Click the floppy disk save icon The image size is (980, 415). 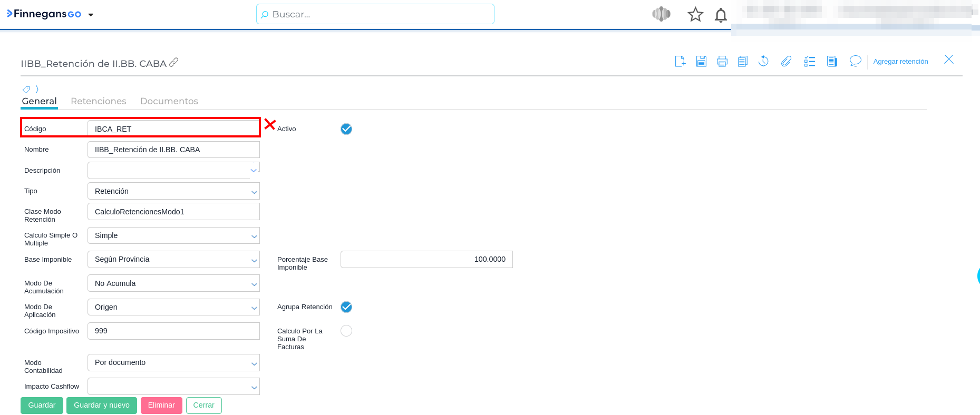point(701,62)
